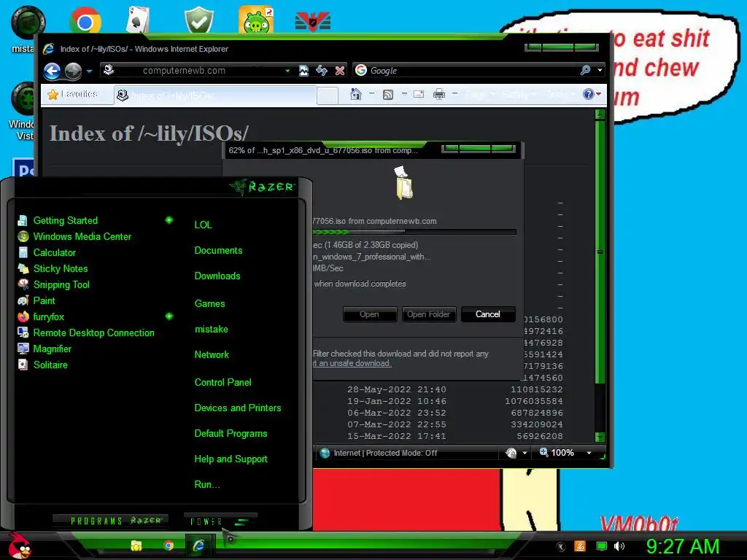Open Devices and Printers from start menu
This screenshot has width=747, height=560.
238,408
